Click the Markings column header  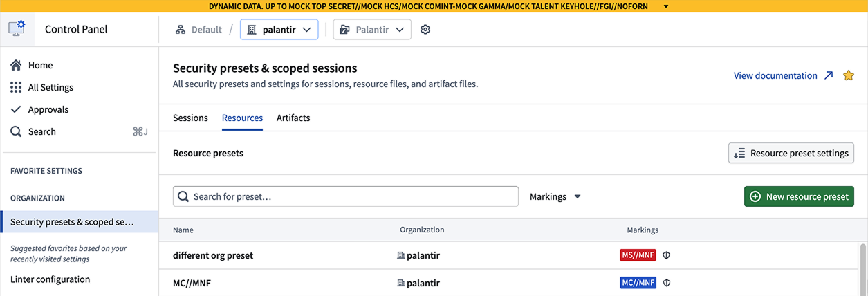tap(643, 230)
